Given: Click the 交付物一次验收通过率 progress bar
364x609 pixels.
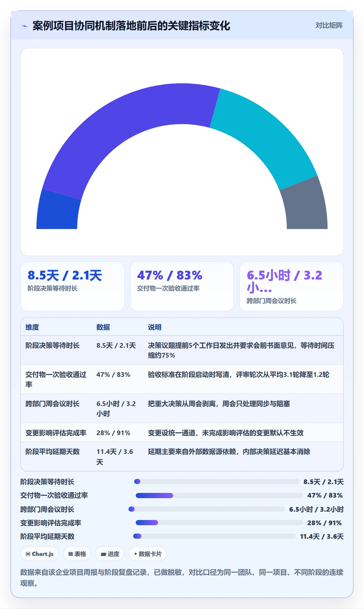Looking at the screenshot, I should (x=219, y=495).
